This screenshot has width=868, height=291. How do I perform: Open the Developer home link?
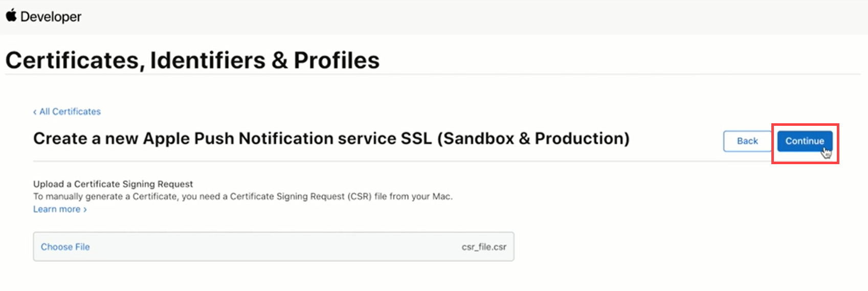click(51, 17)
